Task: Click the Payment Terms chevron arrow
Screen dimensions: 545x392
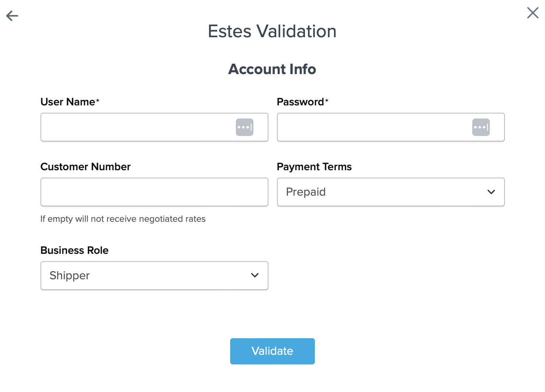Action: (x=491, y=192)
